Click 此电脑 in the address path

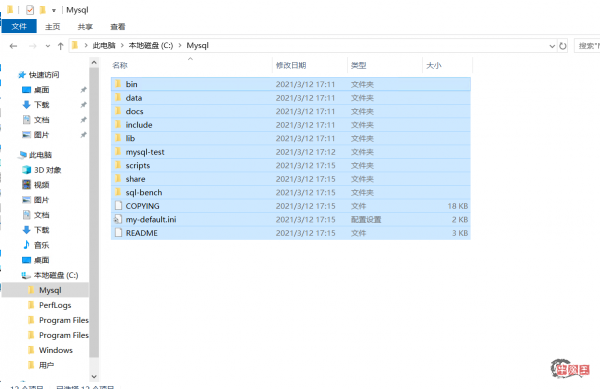104,46
